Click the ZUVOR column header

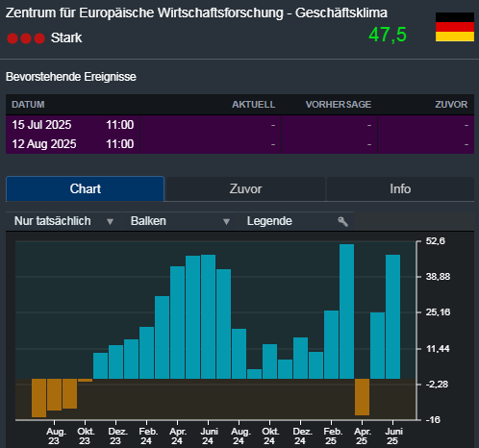[451, 105]
